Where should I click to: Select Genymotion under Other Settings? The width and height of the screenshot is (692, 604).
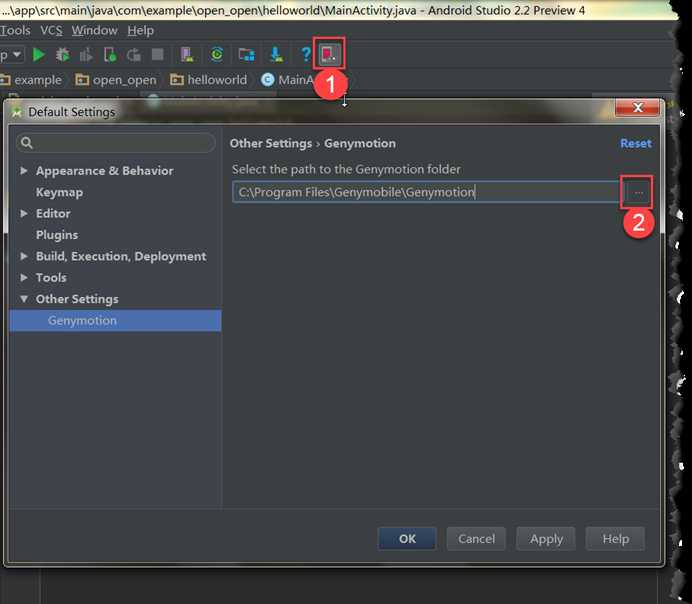click(116, 320)
